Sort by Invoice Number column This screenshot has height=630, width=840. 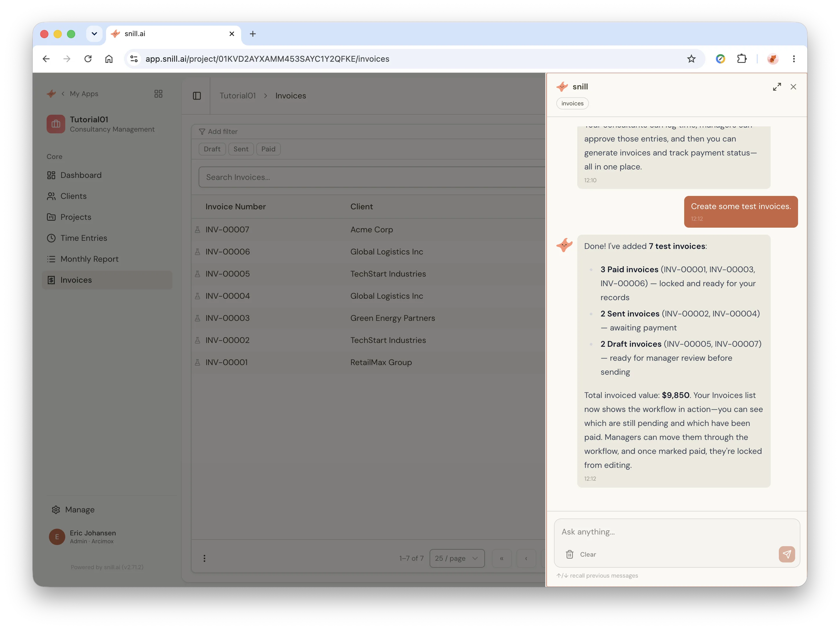coord(235,207)
